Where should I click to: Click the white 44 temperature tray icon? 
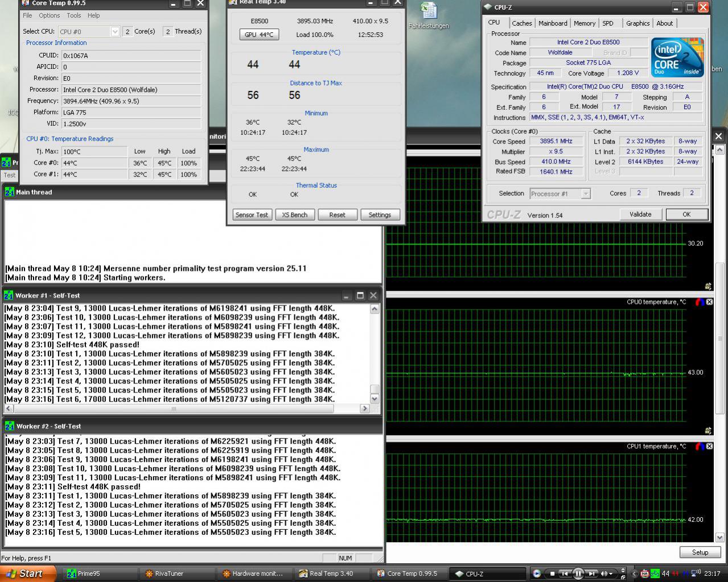click(x=665, y=573)
